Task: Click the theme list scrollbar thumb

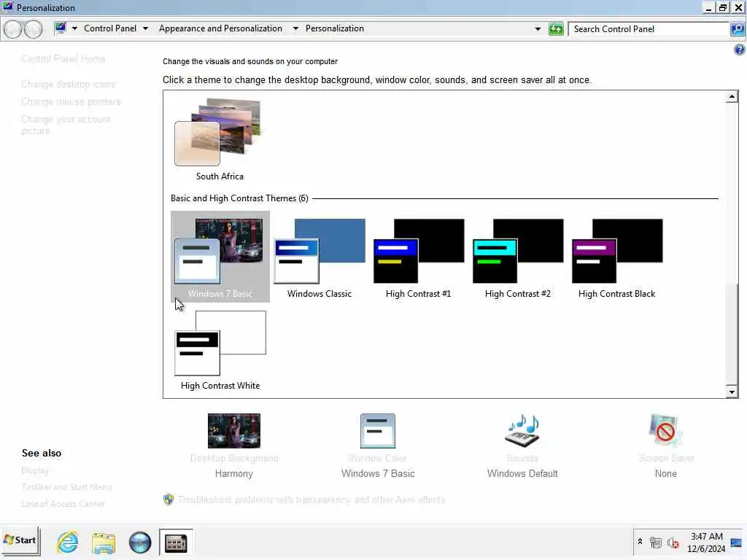Action: 732,334
